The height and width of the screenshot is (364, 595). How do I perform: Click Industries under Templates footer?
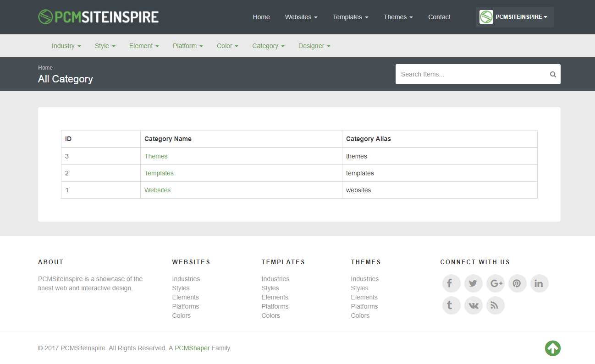(x=275, y=279)
